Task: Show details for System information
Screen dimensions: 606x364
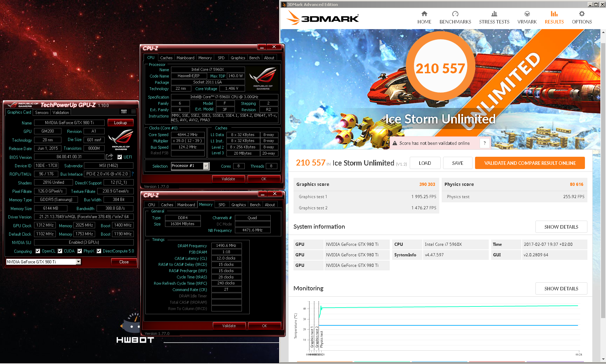Action: click(561, 227)
